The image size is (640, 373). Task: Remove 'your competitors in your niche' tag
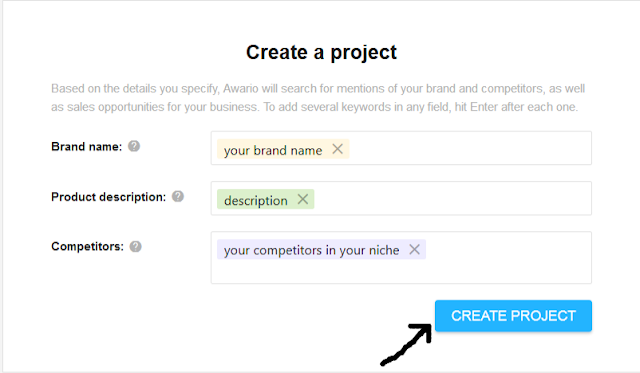click(x=414, y=249)
